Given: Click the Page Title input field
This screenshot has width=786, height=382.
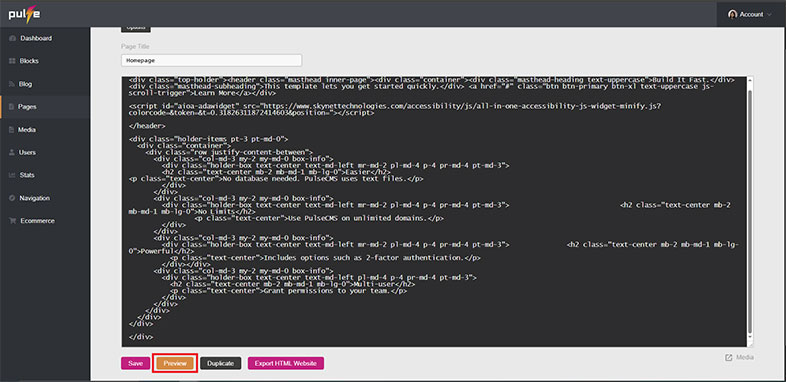Looking at the screenshot, I should click(211, 60).
